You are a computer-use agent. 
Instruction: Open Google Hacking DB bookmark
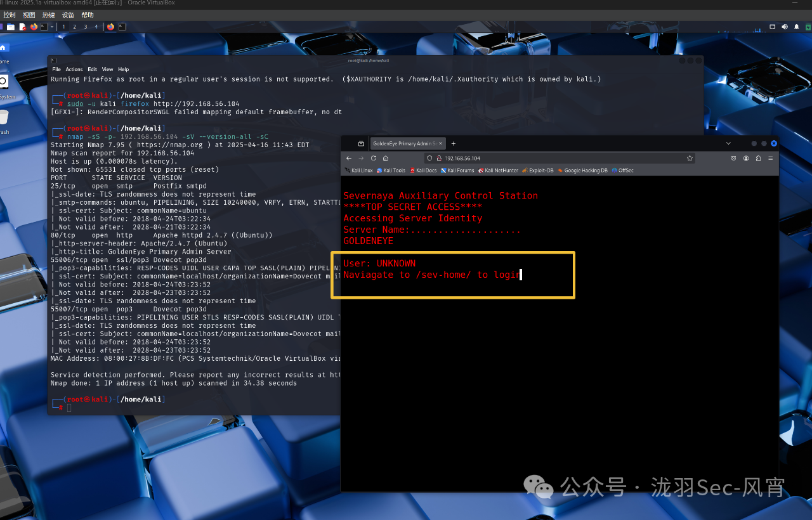coord(582,171)
